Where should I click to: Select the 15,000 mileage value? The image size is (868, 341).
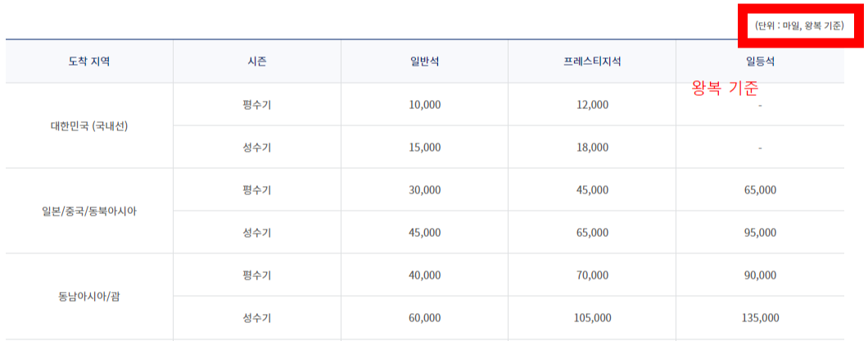(425, 148)
